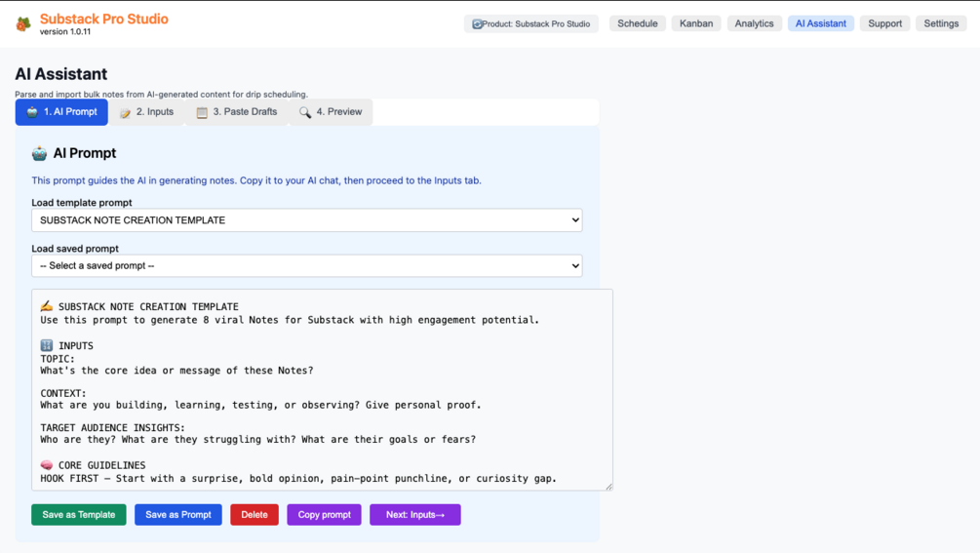This screenshot has height=553, width=980.
Task: Delete the current prompt with the red button
Action: 255,515
